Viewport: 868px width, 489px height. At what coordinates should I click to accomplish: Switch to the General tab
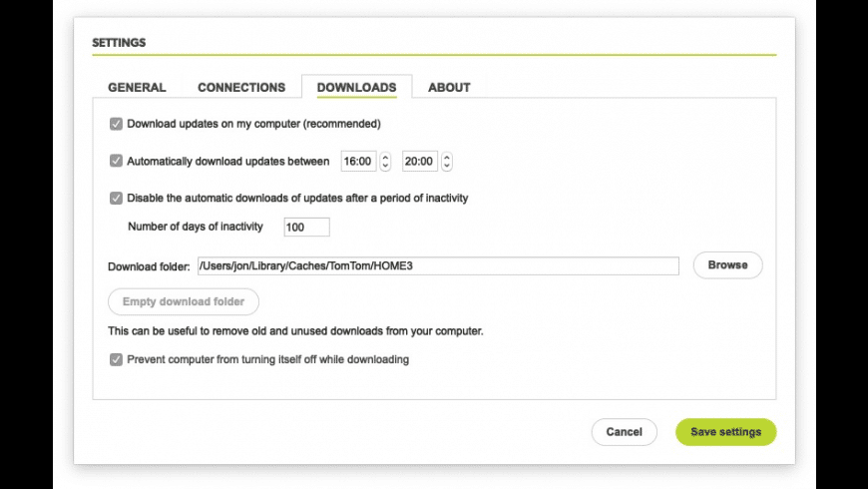(137, 88)
